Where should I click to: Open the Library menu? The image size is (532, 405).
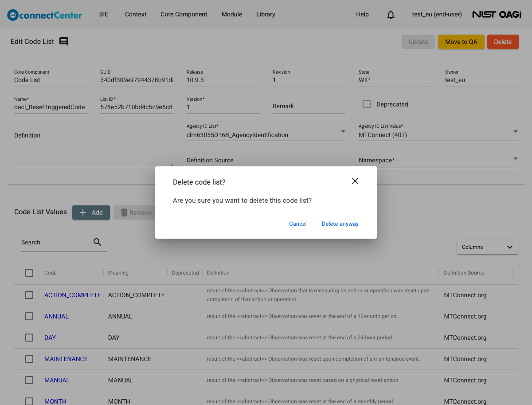pos(266,14)
